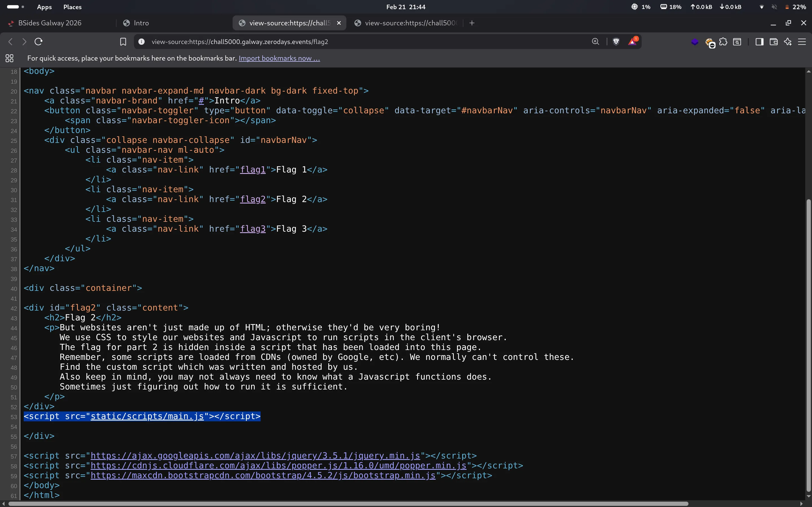This screenshot has width=812, height=507.
Task: Reload the page with refresh icon
Action: click(x=39, y=42)
